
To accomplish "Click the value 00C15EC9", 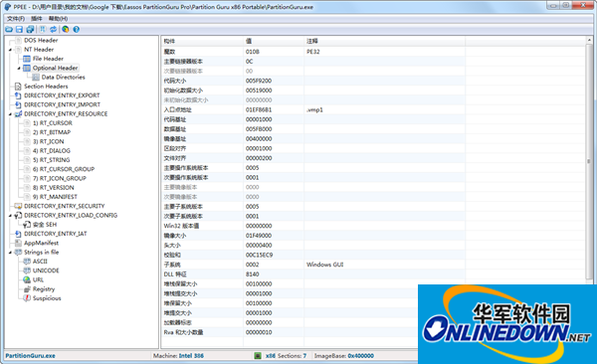I will (x=259, y=256).
